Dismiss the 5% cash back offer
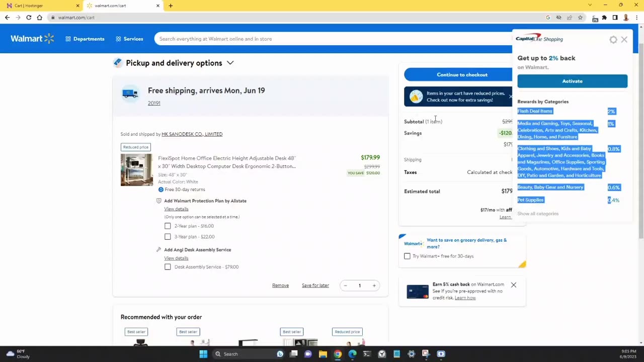This screenshot has height=362, width=644. coord(513,285)
